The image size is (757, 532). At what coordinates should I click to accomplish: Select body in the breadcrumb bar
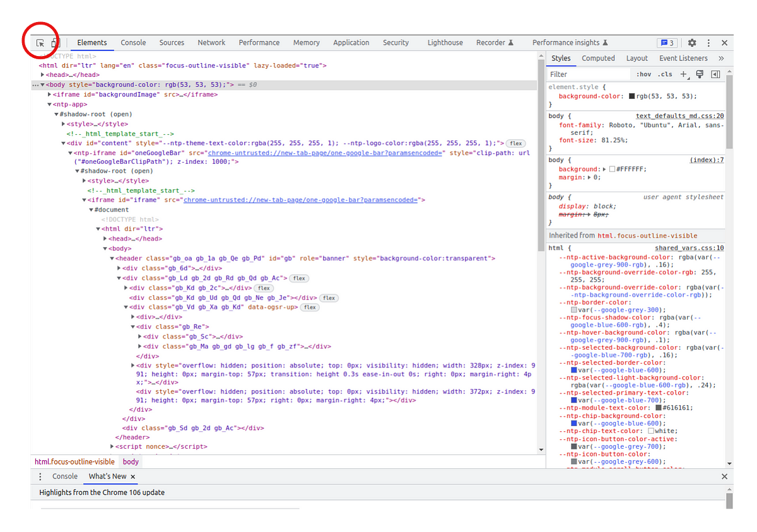pyautogui.click(x=131, y=461)
